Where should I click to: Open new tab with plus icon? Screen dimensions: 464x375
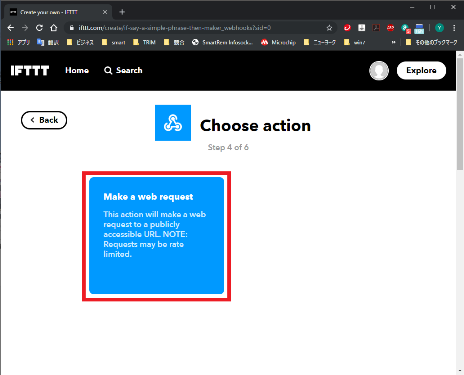click(x=122, y=12)
